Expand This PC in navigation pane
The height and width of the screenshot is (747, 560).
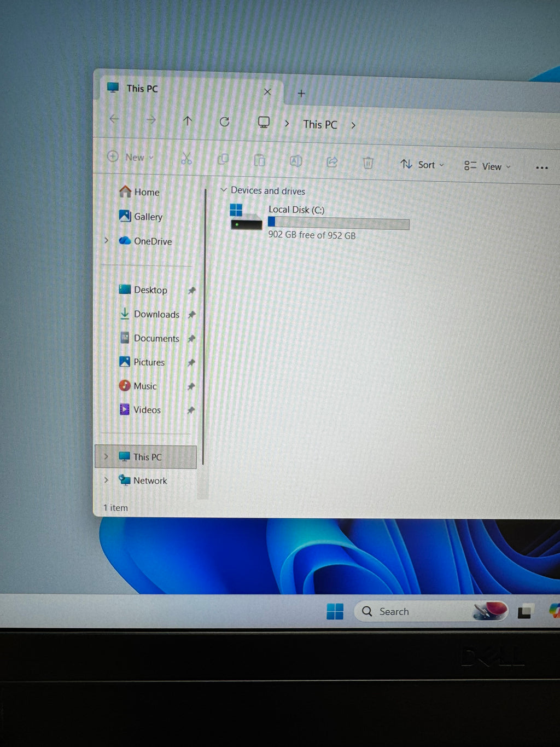point(106,456)
